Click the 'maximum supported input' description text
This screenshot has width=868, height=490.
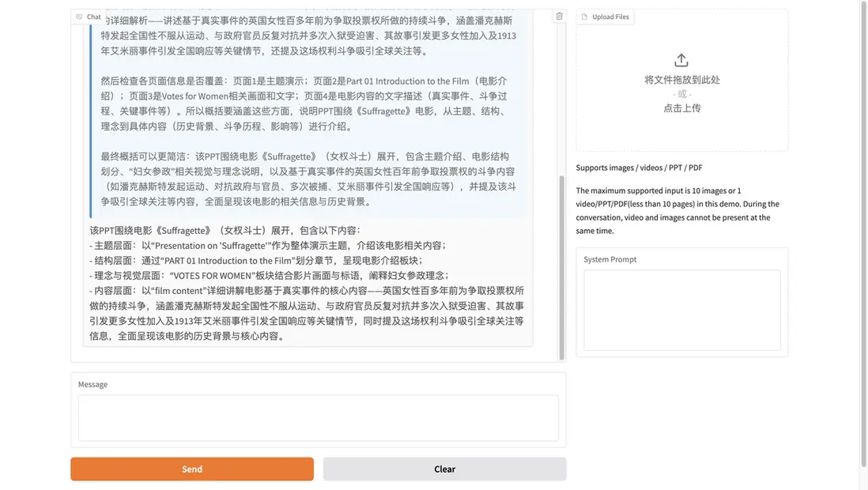677,210
